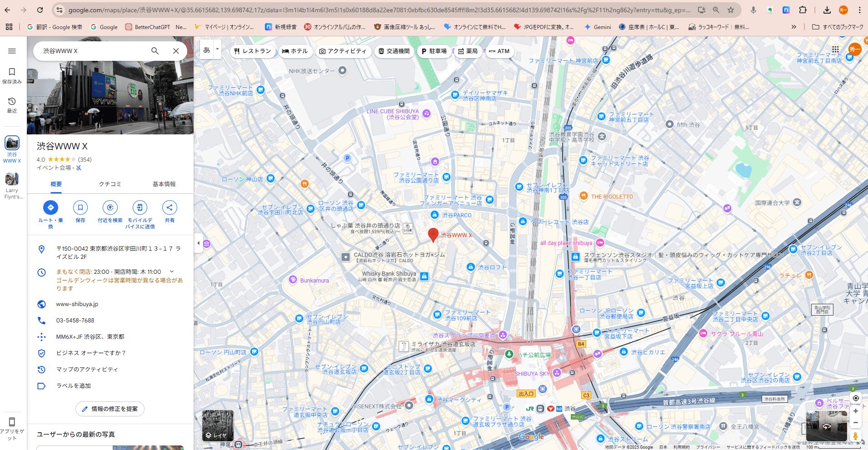Expand hidden bookmarks with » chevron

(x=793, y=27)
